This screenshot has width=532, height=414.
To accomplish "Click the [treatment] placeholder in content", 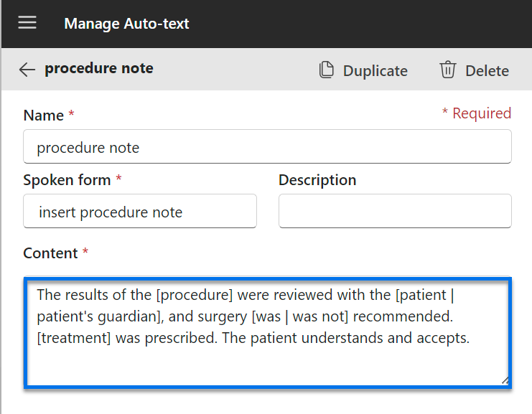I will [73, 337].
